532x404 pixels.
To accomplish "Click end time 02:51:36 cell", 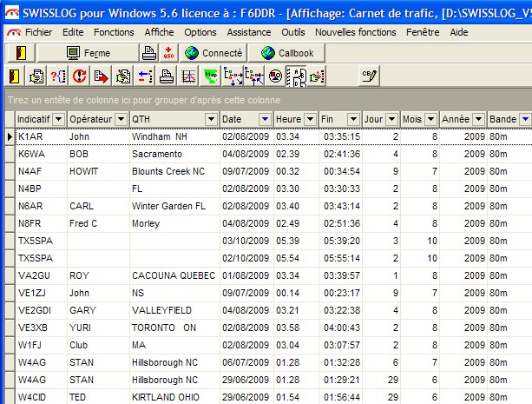I will [x=341, y=223].
